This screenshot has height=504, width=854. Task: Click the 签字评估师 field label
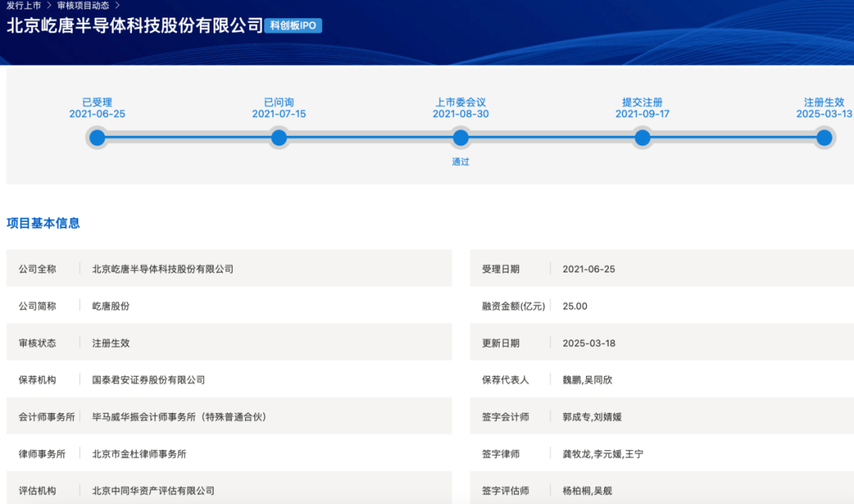click(505, 491)
